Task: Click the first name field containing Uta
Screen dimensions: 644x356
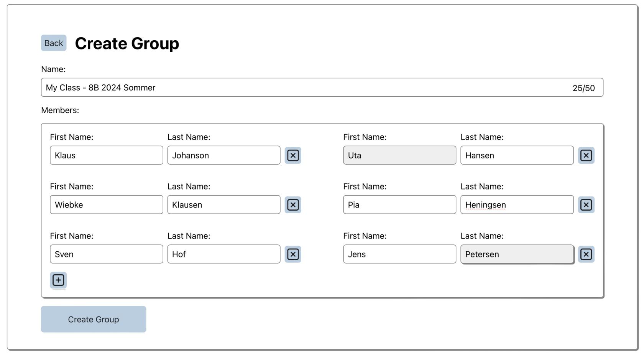Action: (x=399, y=155)
